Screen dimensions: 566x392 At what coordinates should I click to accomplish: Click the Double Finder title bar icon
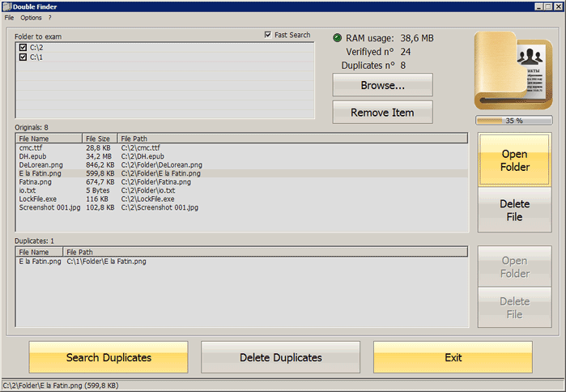pyautogui.click(x=6, y=6)
